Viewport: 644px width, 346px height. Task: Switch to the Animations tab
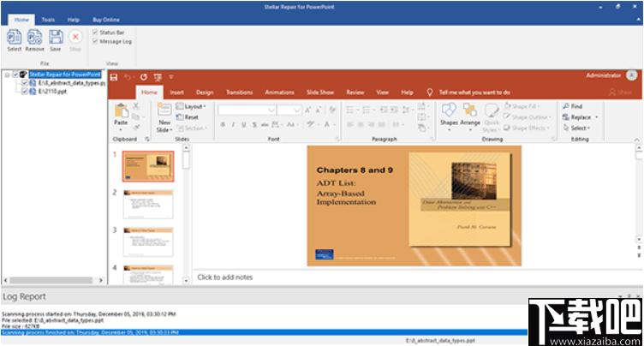280,92
